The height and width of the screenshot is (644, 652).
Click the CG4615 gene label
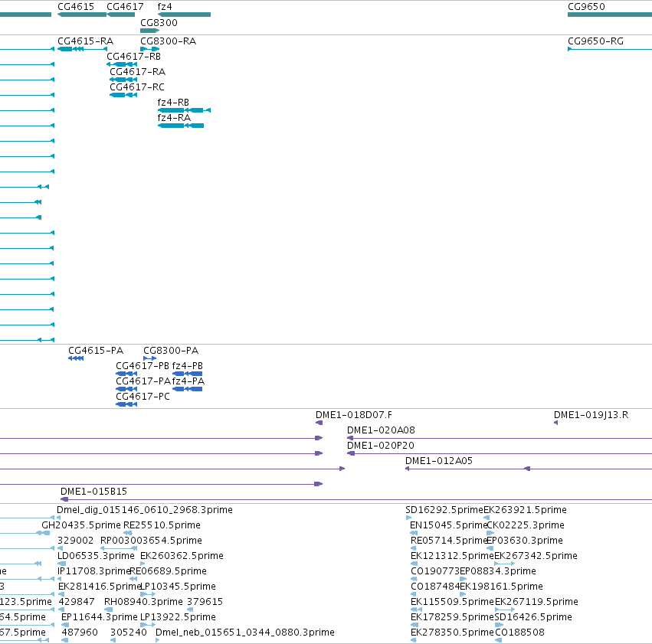pyautogui.click(x=76, y=7)
